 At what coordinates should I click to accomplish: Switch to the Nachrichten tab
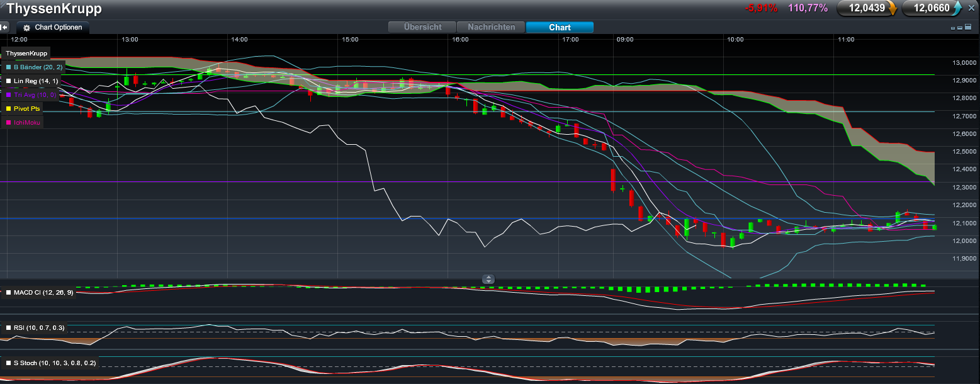[x=491, y=28]
